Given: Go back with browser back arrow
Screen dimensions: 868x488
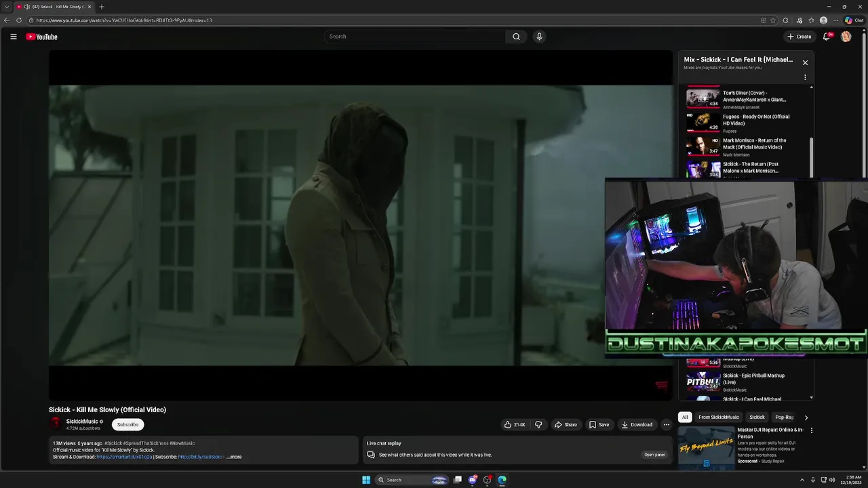Looking at the screenshot, I should [7, 20].
